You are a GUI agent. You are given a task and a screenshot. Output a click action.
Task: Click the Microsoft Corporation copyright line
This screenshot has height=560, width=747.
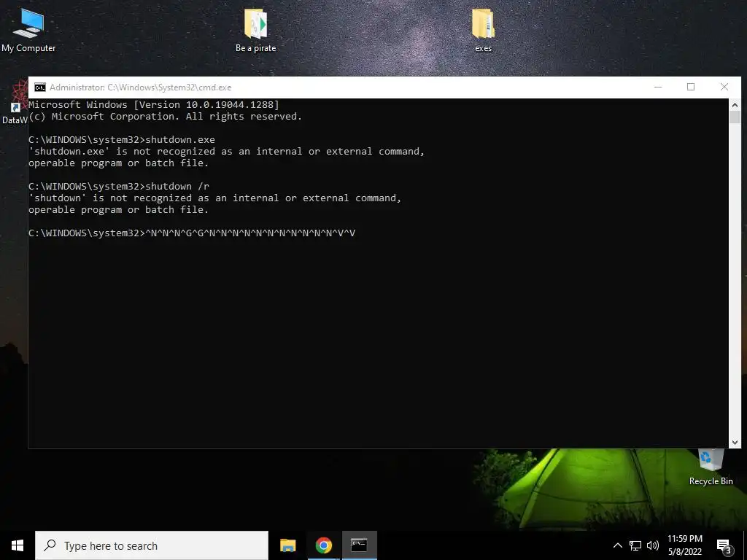[x=166, y=117]
